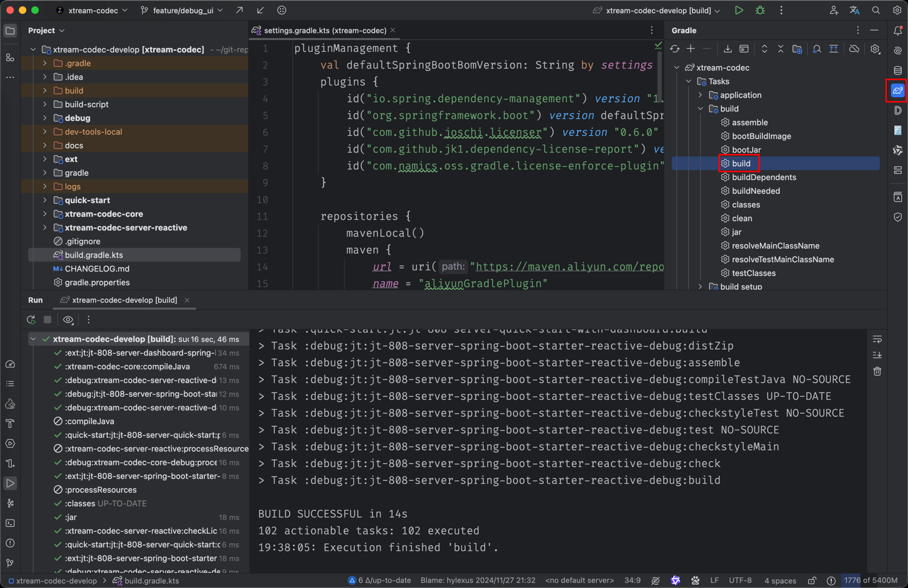Open Gradle build tool settings icon
This screenshot has width=908, height=588.
click(875, 49)
